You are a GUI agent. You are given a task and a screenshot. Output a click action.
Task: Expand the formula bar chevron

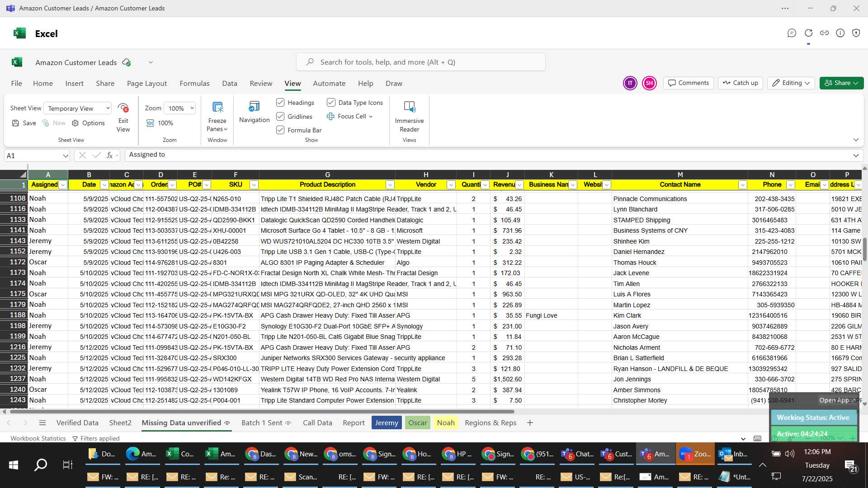pyautogui.click(x=855, y=155)
